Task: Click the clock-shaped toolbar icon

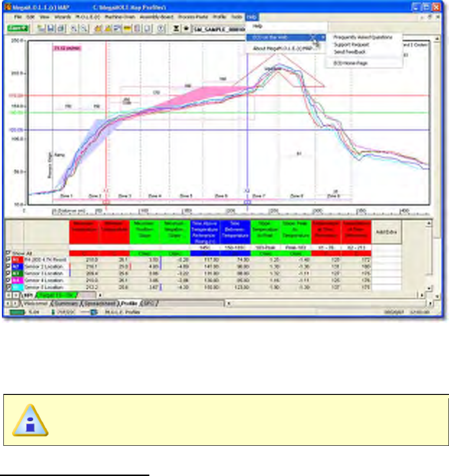Action: tap(161, 28)
